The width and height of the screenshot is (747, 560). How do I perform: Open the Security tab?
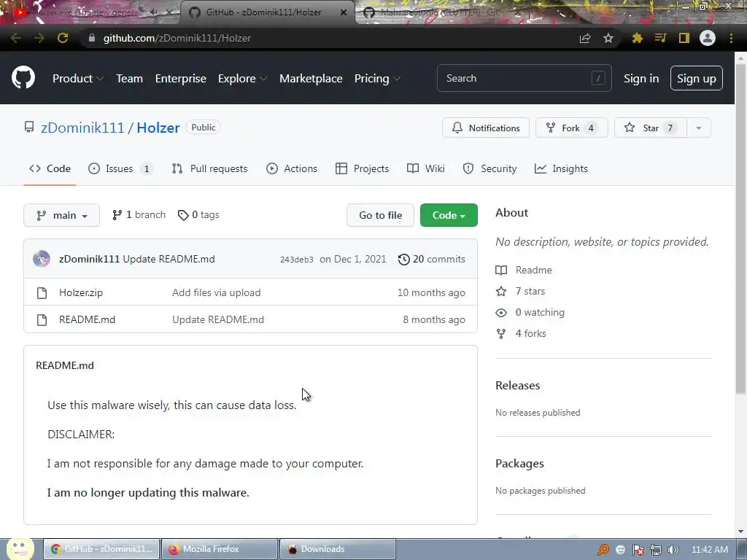pos(489,168)
